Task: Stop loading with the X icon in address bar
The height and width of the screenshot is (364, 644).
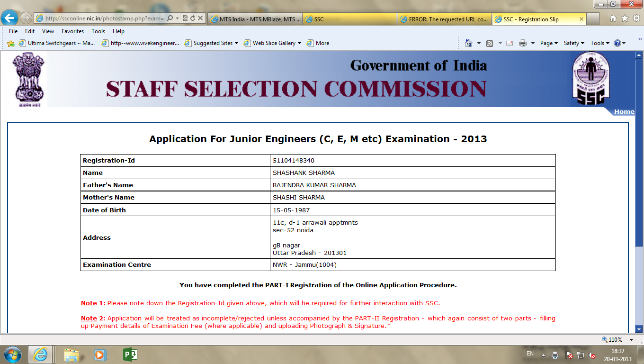Action: (200, 18)
